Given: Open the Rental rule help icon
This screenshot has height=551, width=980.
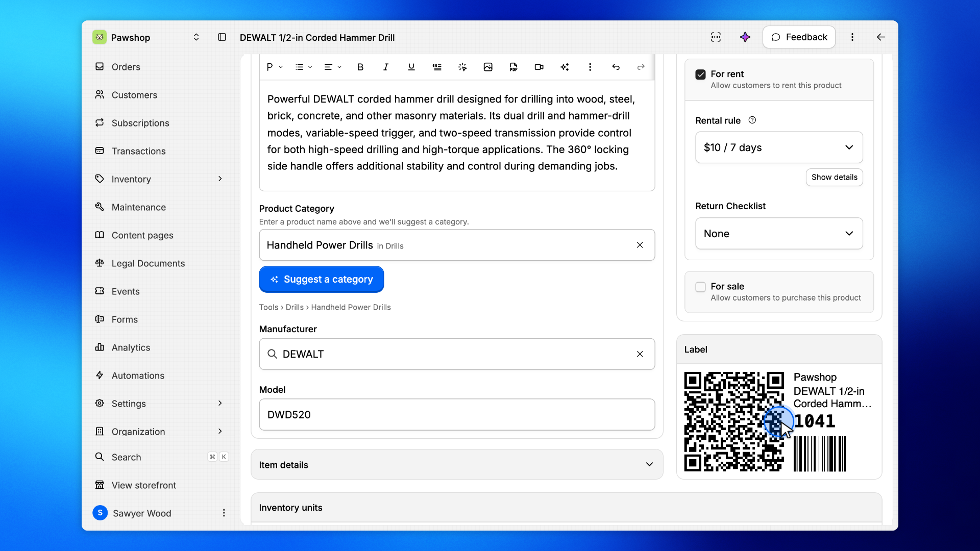Looking at the screenshot, I should point(752,120).
